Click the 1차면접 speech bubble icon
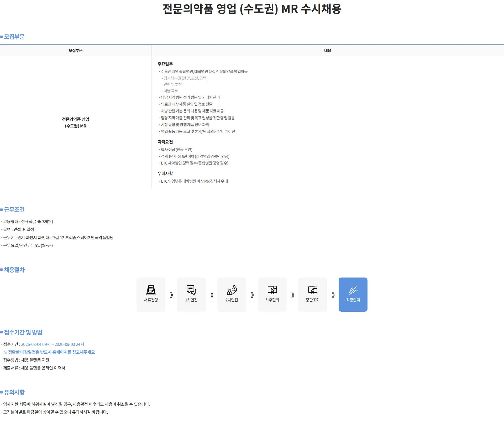Screen dimensions: 504x421 (x=191, y=290)
